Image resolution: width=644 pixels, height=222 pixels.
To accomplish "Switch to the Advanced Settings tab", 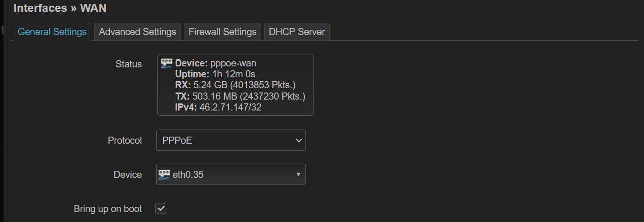I will [x=138, y=32].
